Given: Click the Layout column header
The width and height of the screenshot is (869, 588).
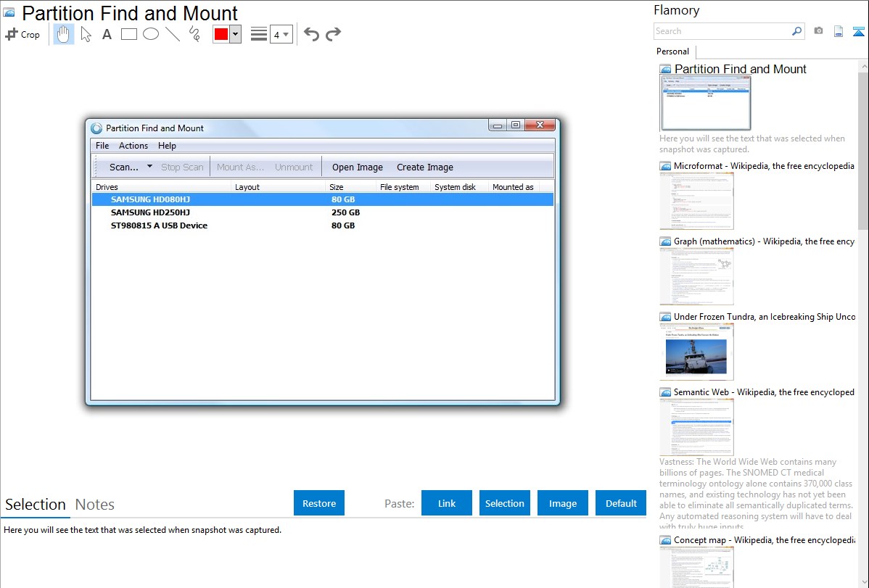Looking at the screenshot, I should (x=279, y=187).
